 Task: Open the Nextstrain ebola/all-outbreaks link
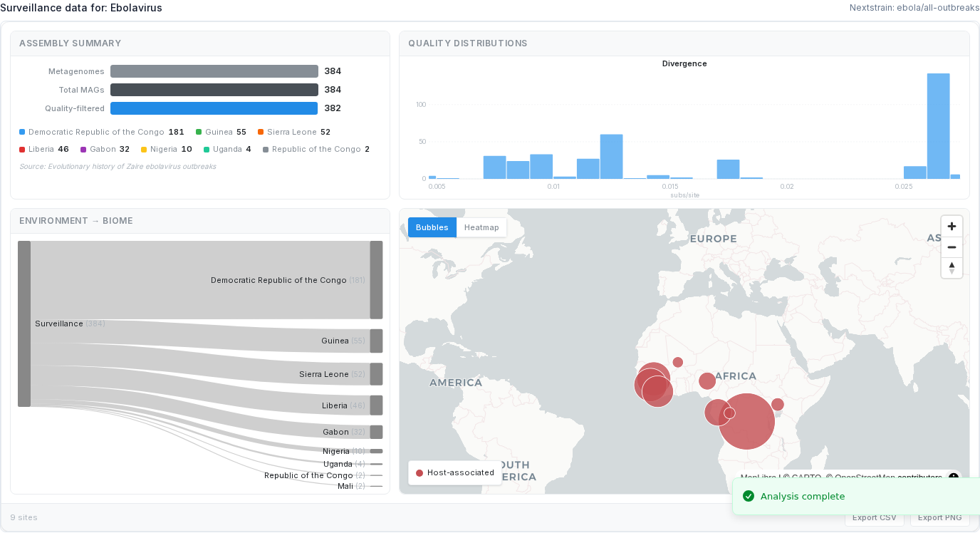pos(914,8)
